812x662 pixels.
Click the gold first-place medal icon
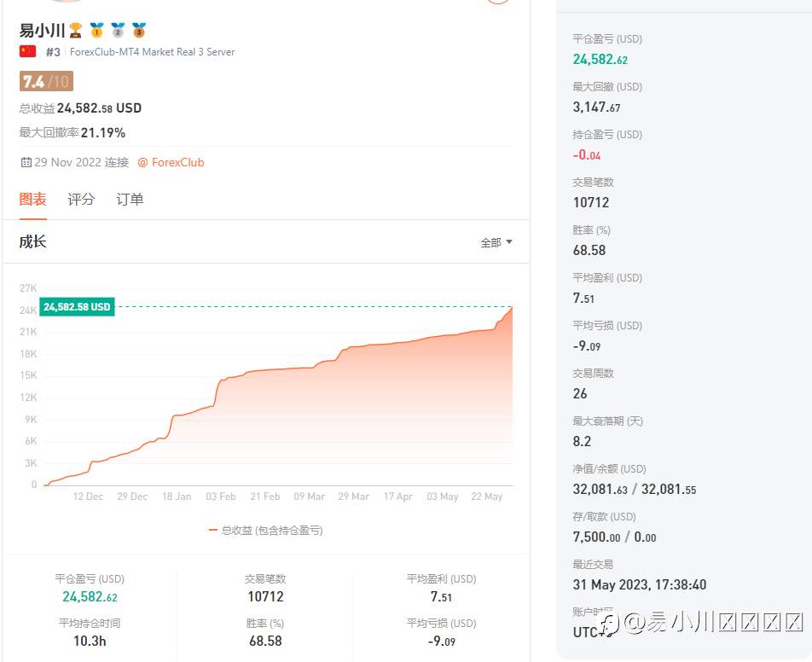(x=96, y=31)
